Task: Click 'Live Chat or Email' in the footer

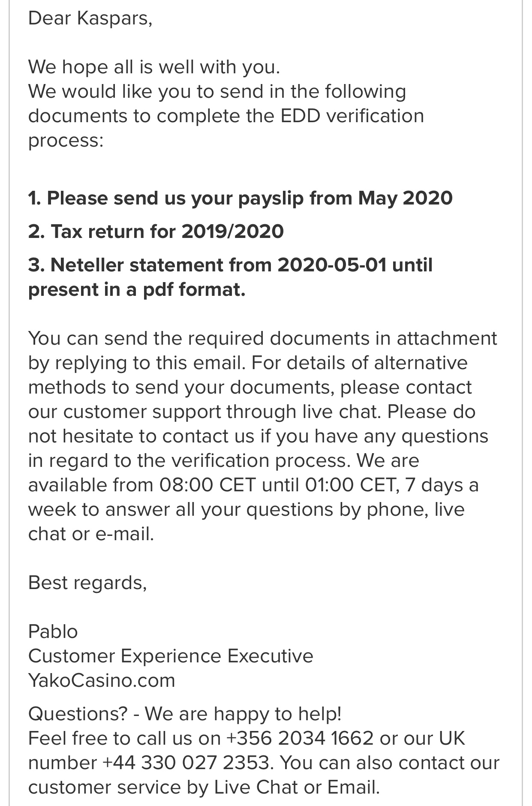Action: pos(297,787)
